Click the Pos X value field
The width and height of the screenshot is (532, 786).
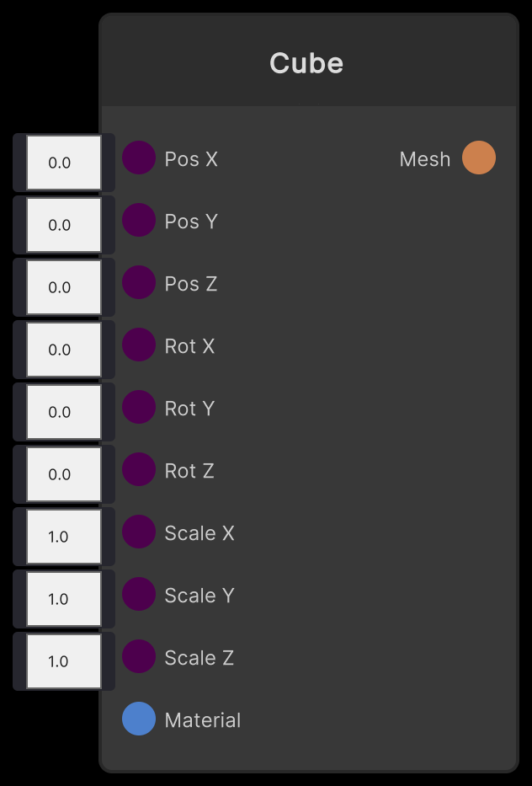[x=63, y=163]
